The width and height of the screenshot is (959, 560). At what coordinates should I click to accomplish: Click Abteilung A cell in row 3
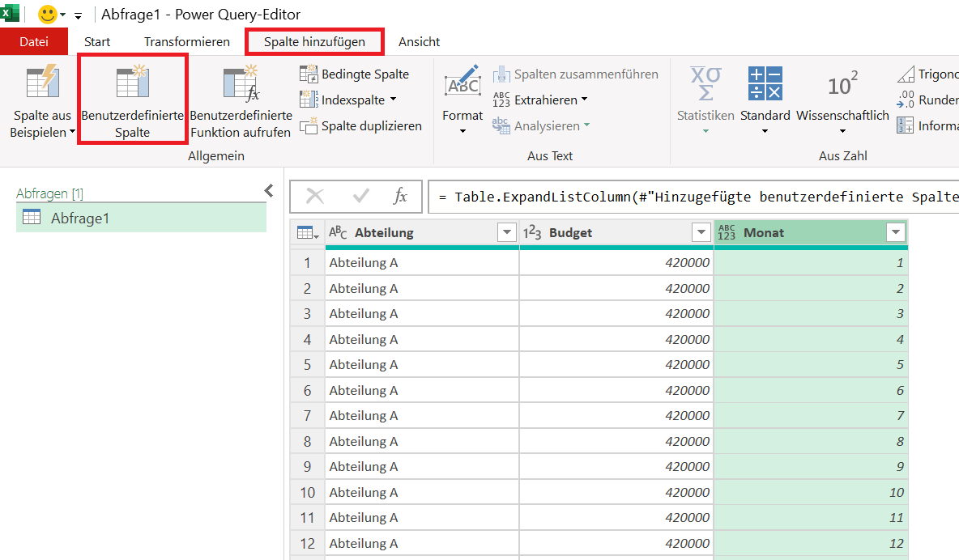tap(421, 314)
